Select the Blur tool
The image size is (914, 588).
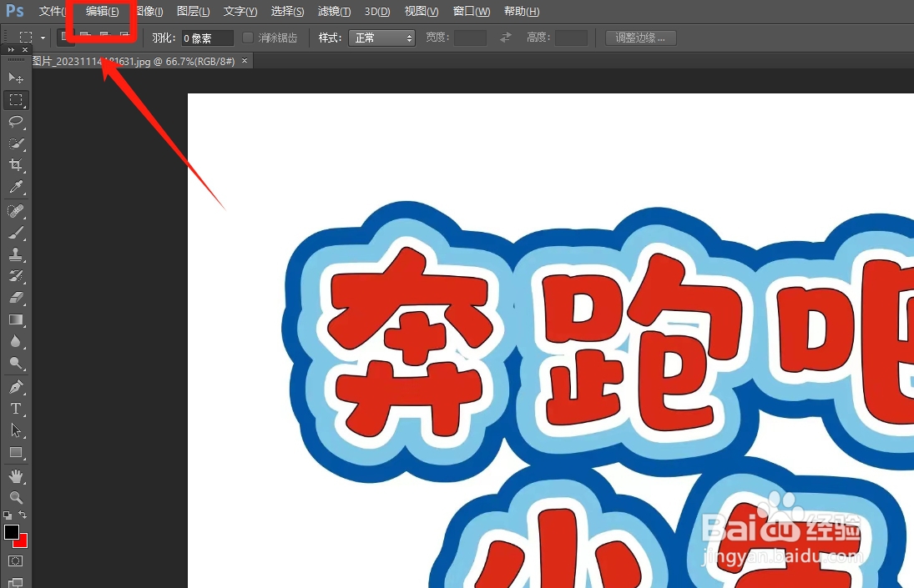16,342
